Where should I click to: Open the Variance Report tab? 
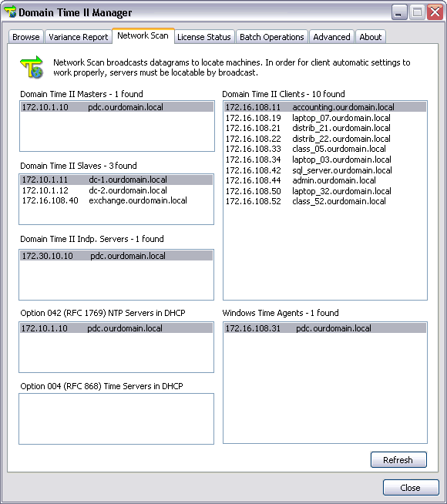(x=78, y=37)
